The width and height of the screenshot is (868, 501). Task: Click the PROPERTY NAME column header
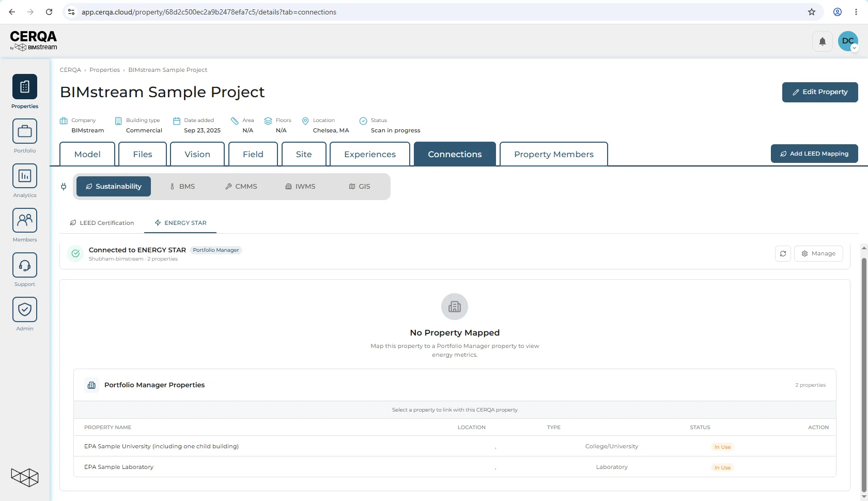(107, 428)
